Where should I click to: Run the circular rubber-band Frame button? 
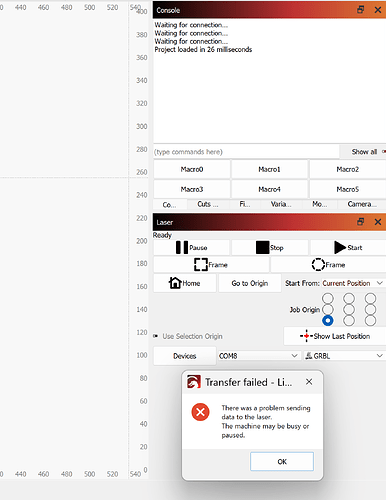(x=328, y=265)
